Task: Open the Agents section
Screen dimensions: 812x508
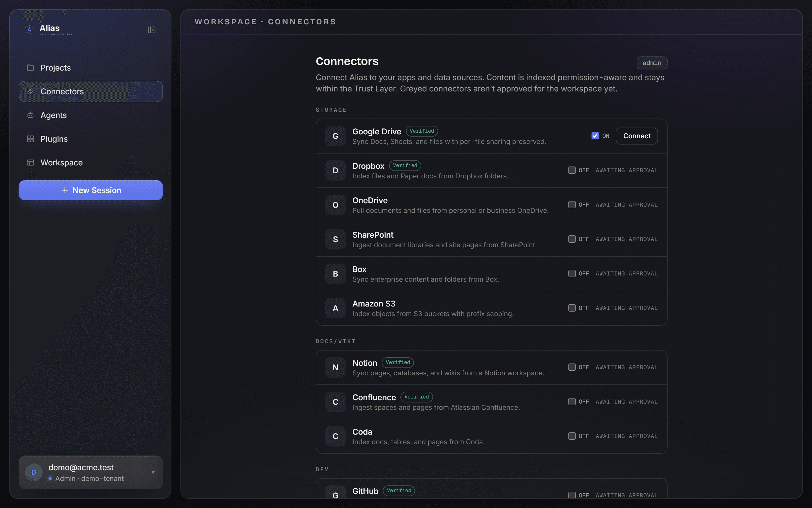Action: tap(91, 115)
